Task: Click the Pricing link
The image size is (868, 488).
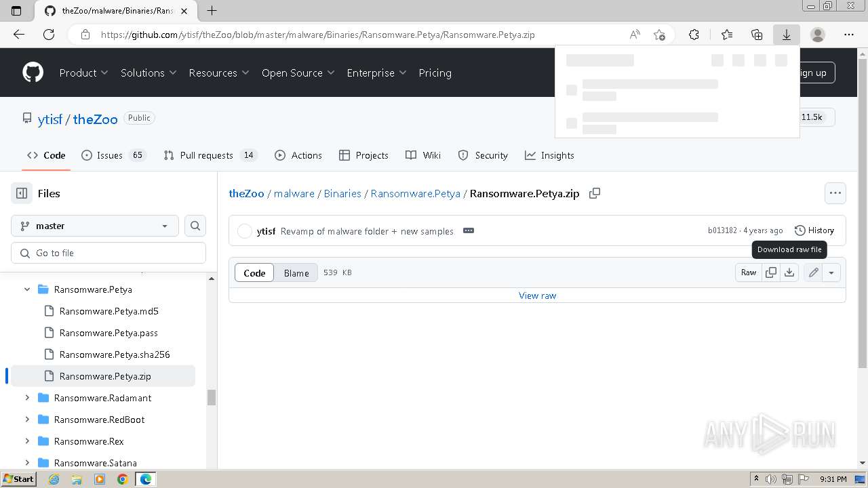Action: click(x=435, y=73)
